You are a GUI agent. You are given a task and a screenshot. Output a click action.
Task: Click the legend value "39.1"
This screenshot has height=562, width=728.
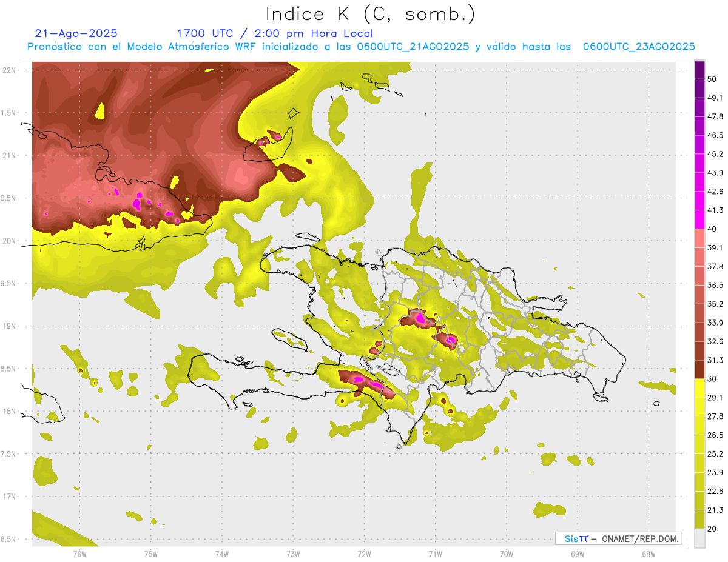point(715,248)
